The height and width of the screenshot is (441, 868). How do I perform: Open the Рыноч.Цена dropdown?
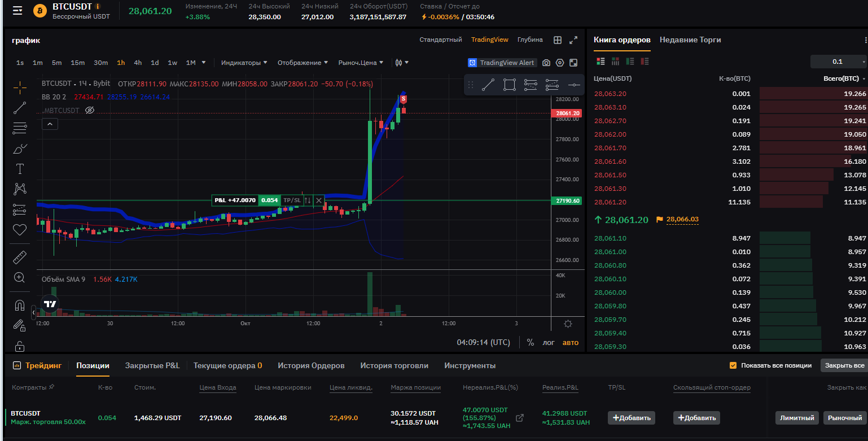click(x=361, y=63)
